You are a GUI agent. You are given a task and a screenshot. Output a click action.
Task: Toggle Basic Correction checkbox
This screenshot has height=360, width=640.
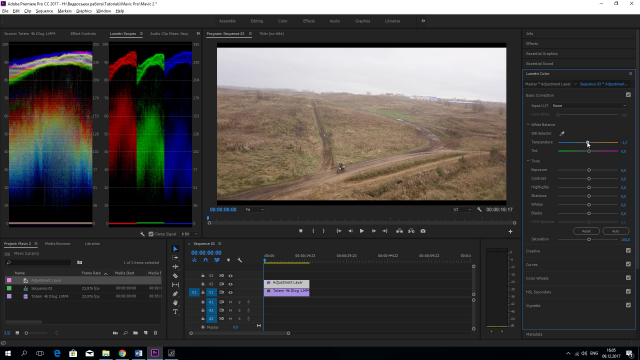(628, 95)
